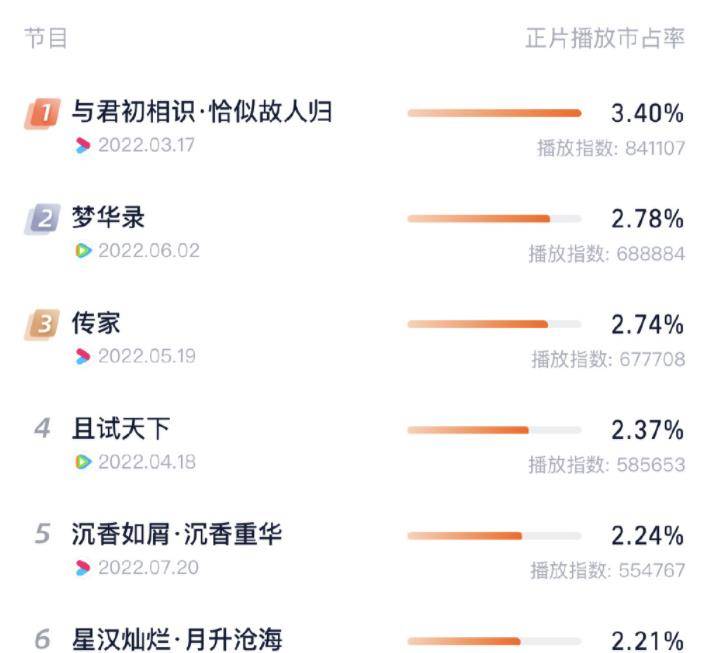713x653 pixels.
Task: Select the 传家 entry title
Action: click(x=96, y=323)
